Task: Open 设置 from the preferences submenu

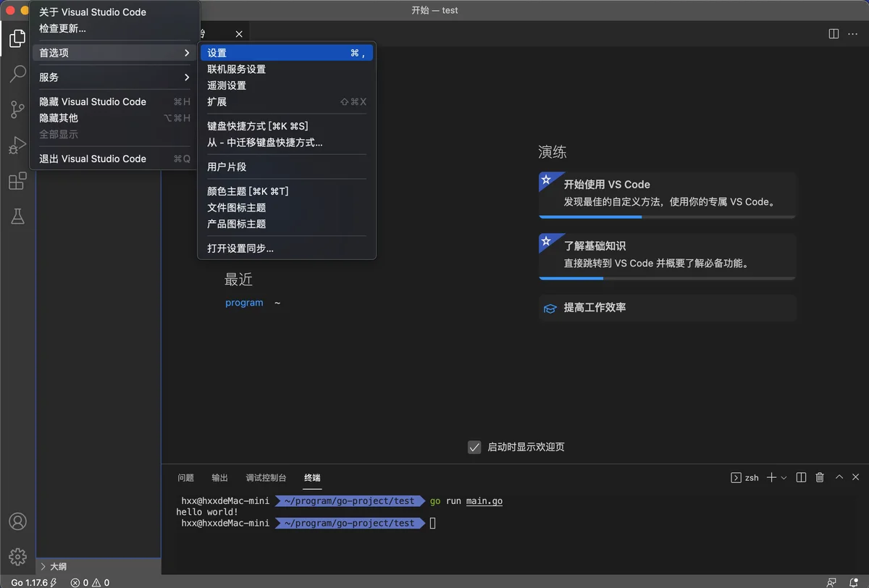Action: [287, 53]
